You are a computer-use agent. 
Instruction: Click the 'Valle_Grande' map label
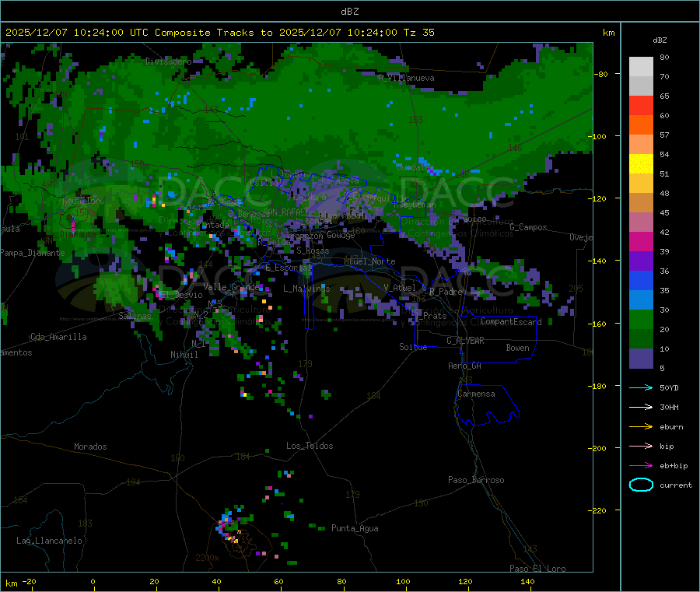[231, 287]
